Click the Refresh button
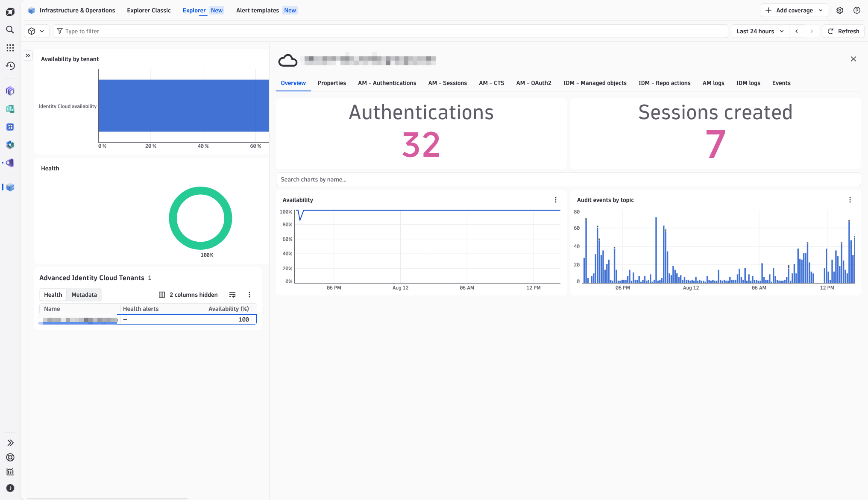This screenshot has height=500, width=868. coord(843,31)
